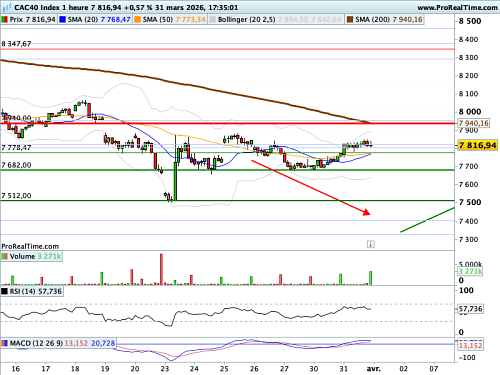Click the 8 347,67 resistance level label

click(16, 44)
